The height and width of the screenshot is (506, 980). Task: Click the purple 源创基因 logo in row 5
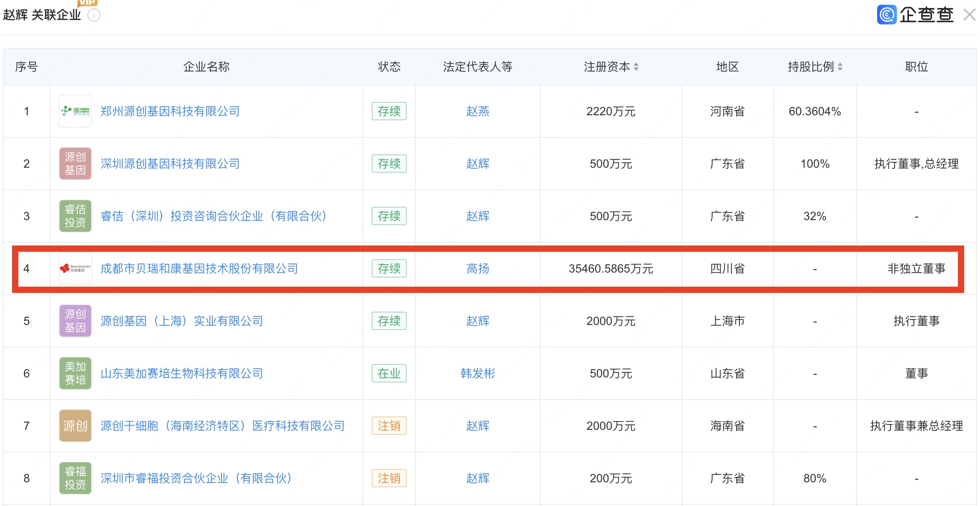pos(75,321)
